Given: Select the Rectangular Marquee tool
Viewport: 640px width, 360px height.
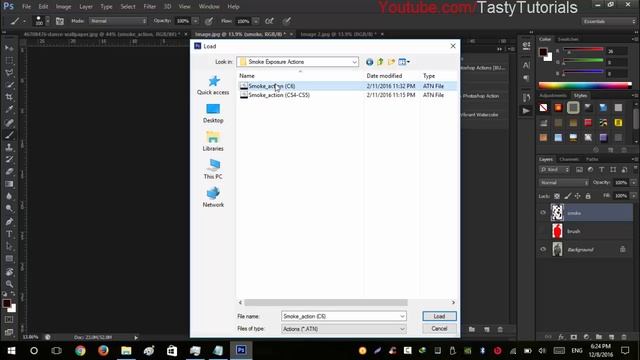Looking at the screenshot, I should click(9, 60).
